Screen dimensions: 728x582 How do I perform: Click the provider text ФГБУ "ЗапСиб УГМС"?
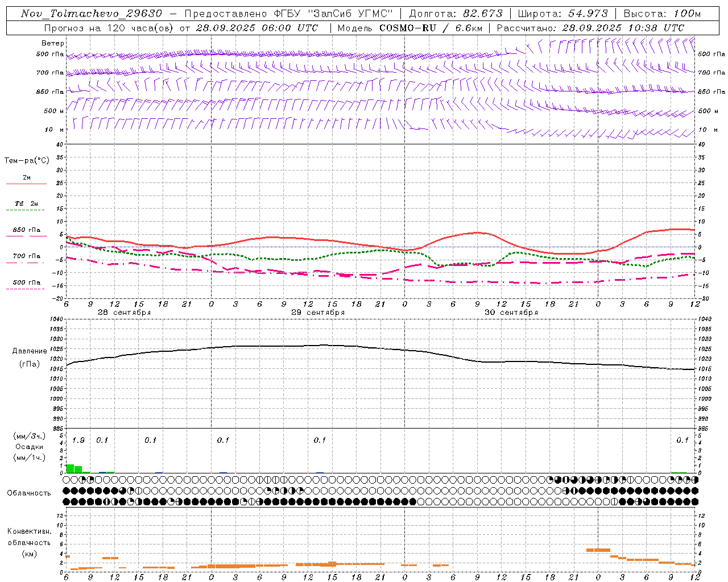click(334, 14)
